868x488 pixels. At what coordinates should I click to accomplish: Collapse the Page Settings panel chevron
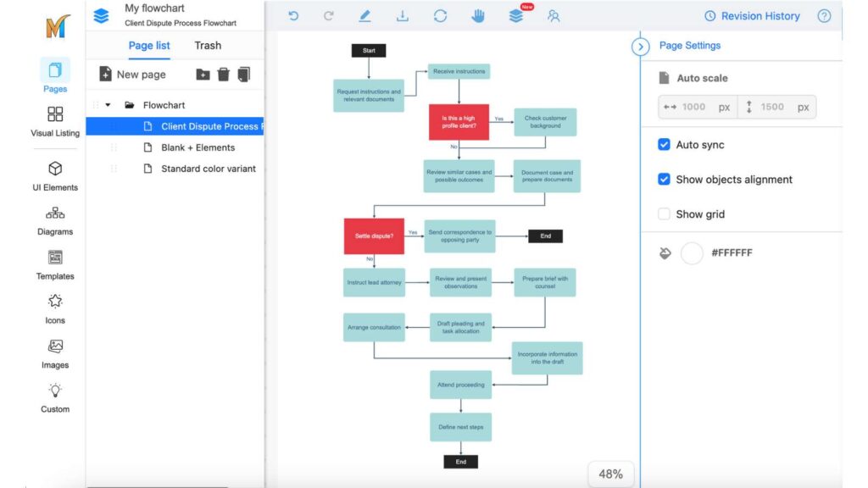(641, 47)
